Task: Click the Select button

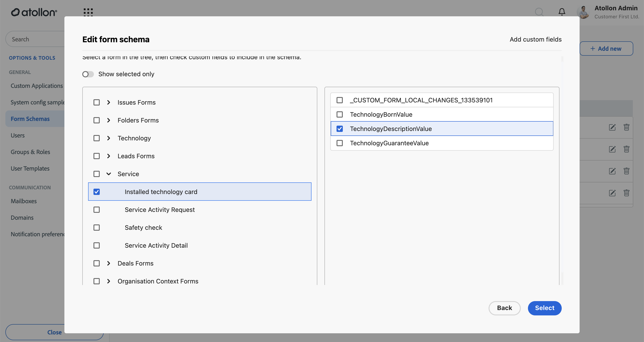Action: tap(544, 308)
